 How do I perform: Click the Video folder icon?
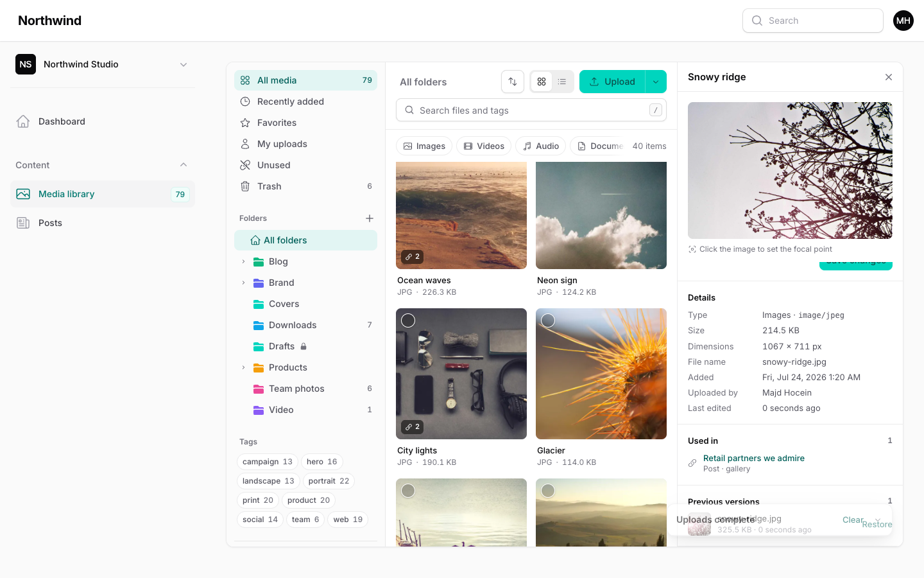coord(259,410)
